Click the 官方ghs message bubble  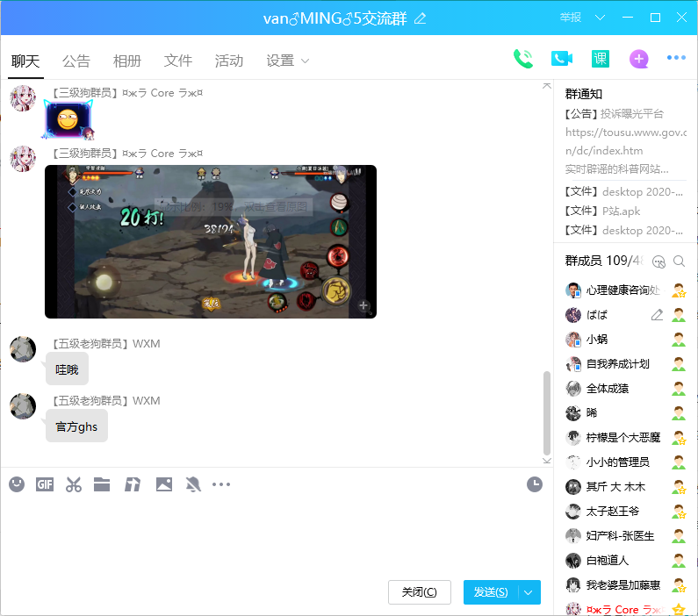[x=76, y=426]
